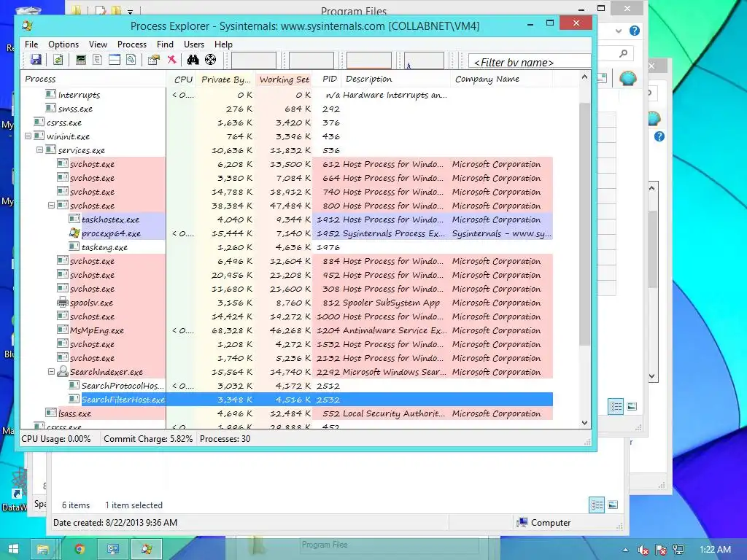747x560 pixels.
Task: Open the Process menu
Action: pyautogui.click(x=132, y=44)
